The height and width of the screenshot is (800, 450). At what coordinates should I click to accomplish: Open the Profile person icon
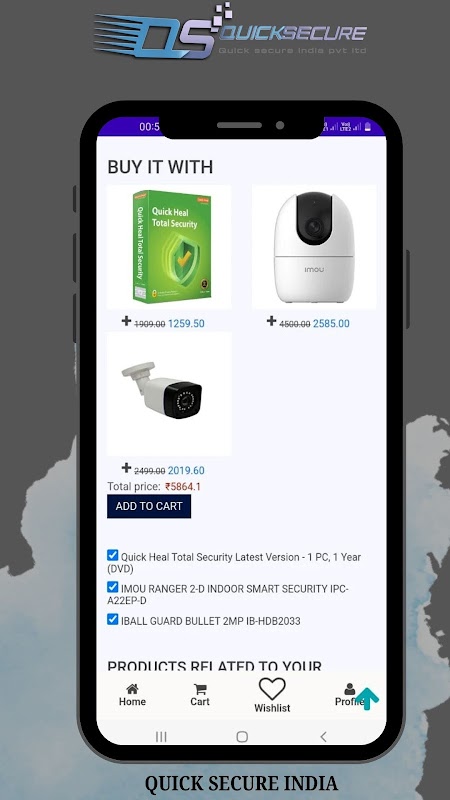point(349,689)
